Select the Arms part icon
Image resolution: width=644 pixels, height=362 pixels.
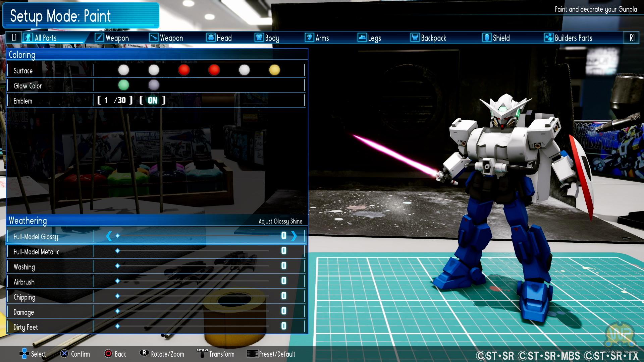309,38
